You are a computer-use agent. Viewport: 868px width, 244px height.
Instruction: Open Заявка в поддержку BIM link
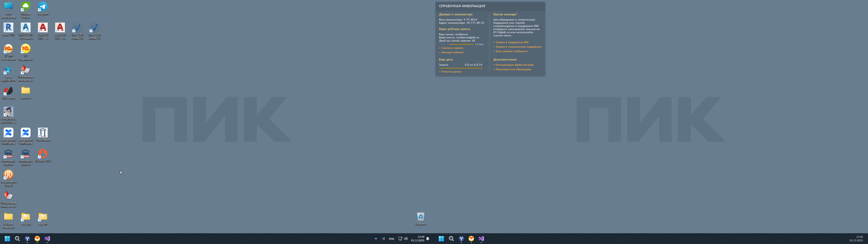click(x=512, y=42)
